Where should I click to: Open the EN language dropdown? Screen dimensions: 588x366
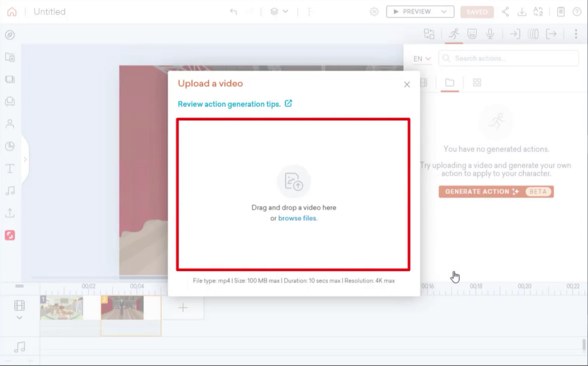[422, 58]
